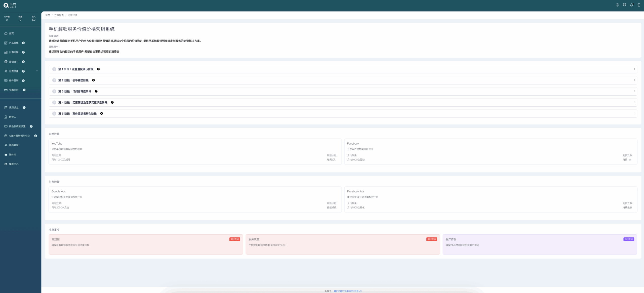
Task: Click 方案详情 in the breadcrumb
Action: pos(73,15)
